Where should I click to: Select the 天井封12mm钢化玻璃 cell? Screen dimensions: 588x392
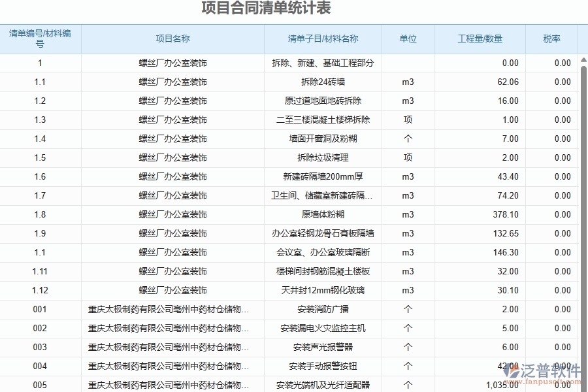tap(322, 291)
